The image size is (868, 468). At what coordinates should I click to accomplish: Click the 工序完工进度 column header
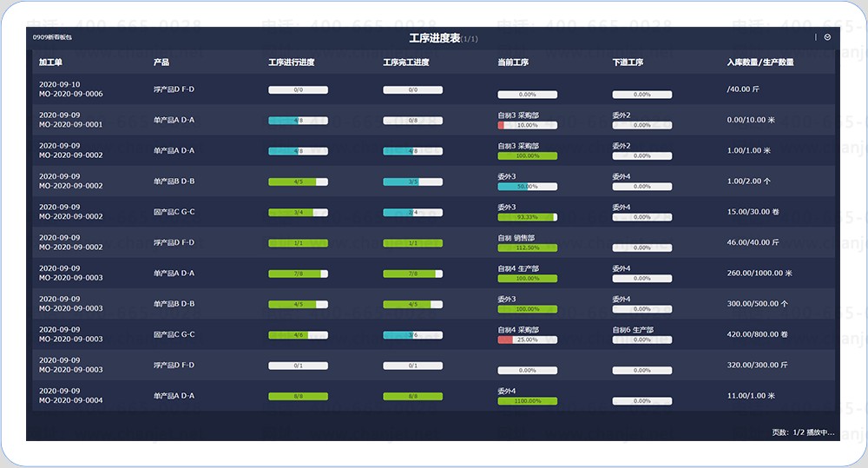(405, 62)
